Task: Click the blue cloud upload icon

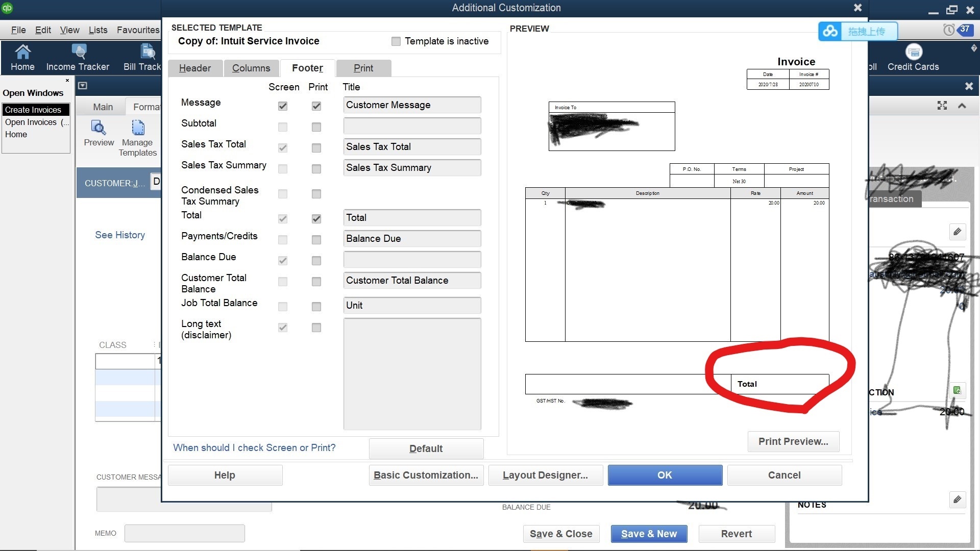Action: (830, 31)
